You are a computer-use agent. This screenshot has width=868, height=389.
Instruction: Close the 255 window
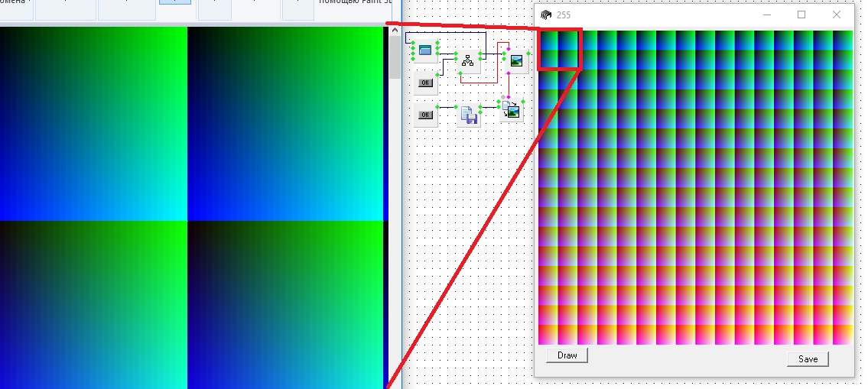click(x=836, y=15)
